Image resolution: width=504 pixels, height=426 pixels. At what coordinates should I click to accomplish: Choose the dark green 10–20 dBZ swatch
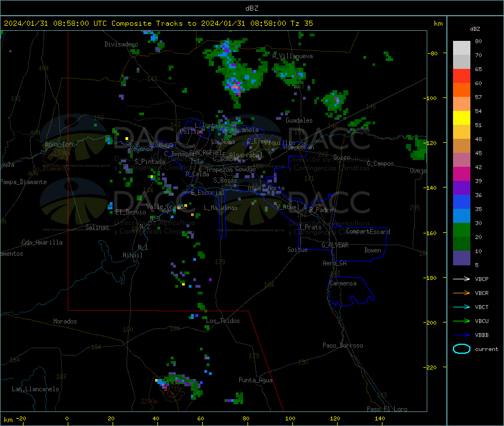[x=461, y=244]
